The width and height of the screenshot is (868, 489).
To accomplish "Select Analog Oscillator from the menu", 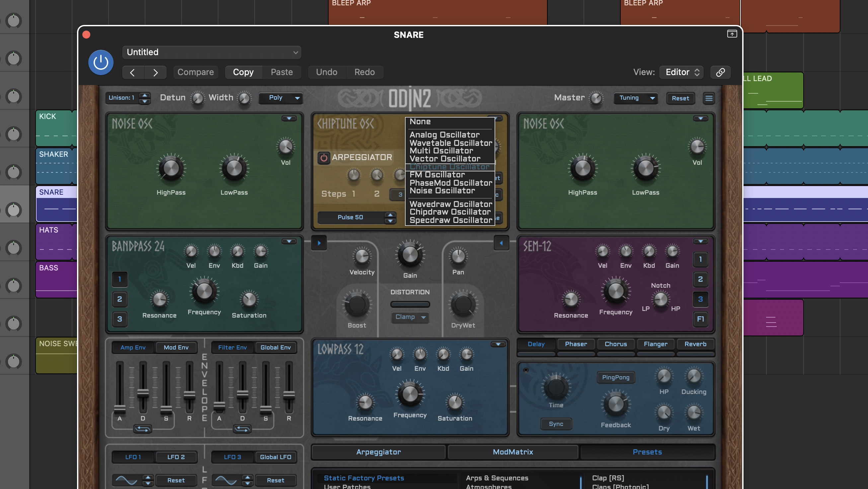I will click(450, 135).
